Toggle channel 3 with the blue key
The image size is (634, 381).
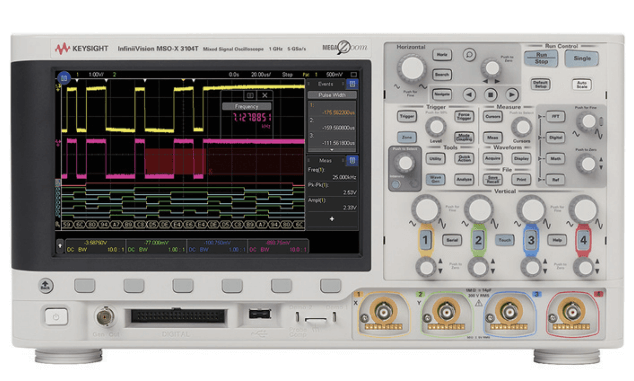pos(531,240)
